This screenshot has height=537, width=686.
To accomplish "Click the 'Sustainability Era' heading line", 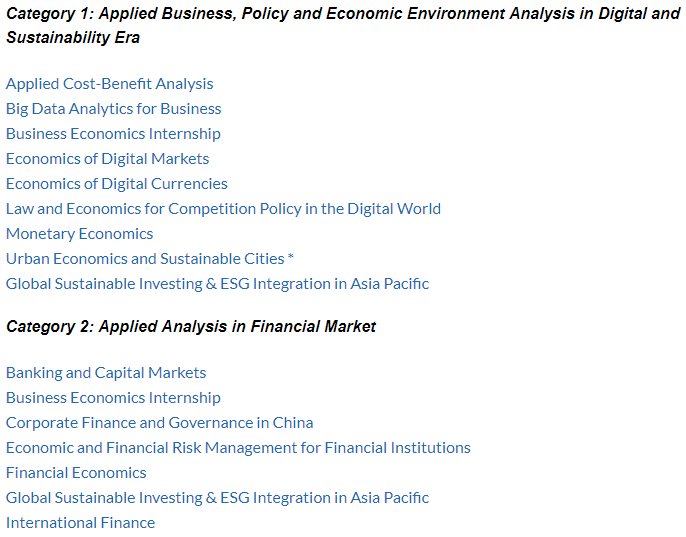I will tap(73, 38).
